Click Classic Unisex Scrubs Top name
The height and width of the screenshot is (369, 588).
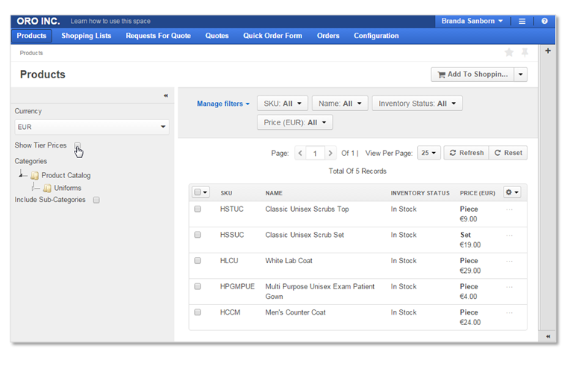pyautogui.click(x=307, y=209)
